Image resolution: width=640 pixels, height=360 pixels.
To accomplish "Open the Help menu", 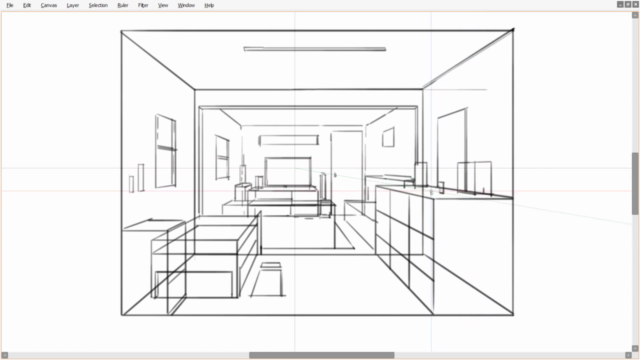I will pos(209,5).
